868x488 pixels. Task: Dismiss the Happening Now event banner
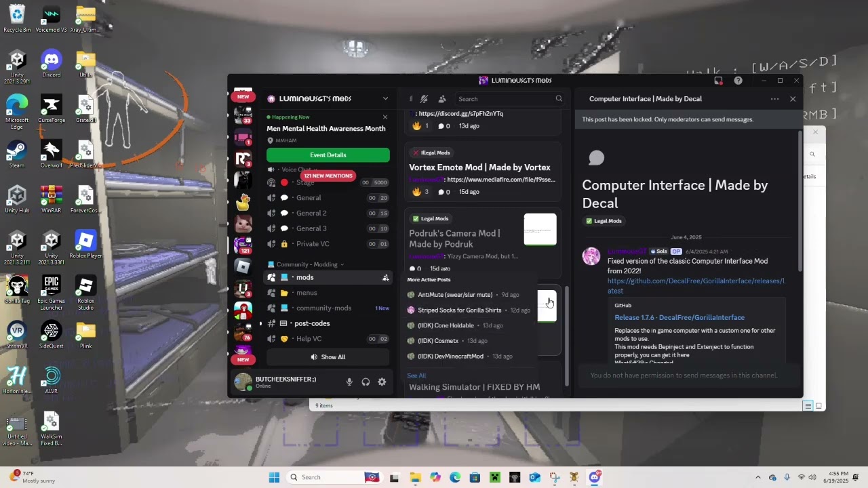tap(385, 117)
